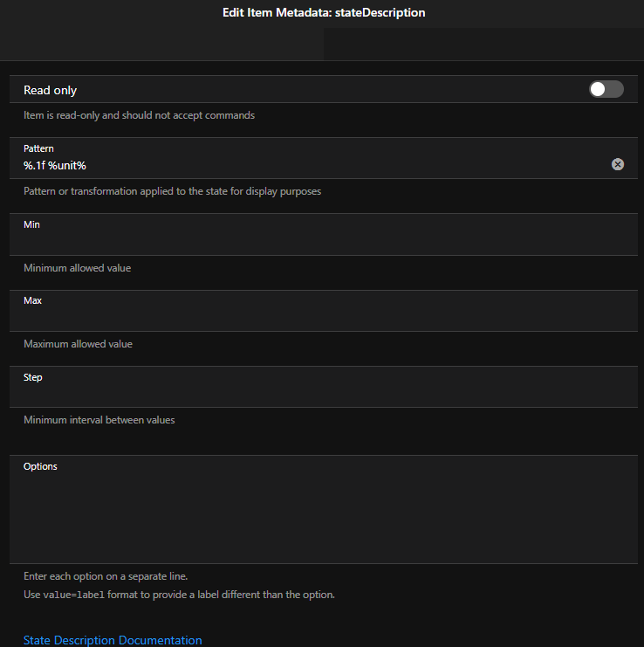
Task: Click the Read only label text
Action: (51, 90)
